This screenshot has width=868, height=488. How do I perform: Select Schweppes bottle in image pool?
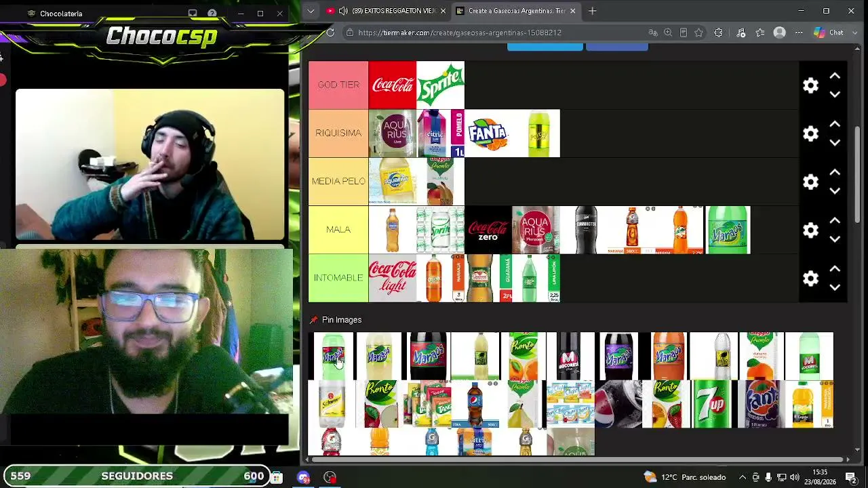[332, 404]
